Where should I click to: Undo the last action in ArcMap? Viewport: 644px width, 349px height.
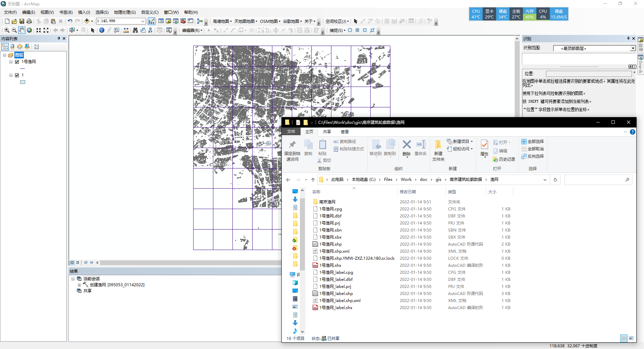[x=70, y=21]
